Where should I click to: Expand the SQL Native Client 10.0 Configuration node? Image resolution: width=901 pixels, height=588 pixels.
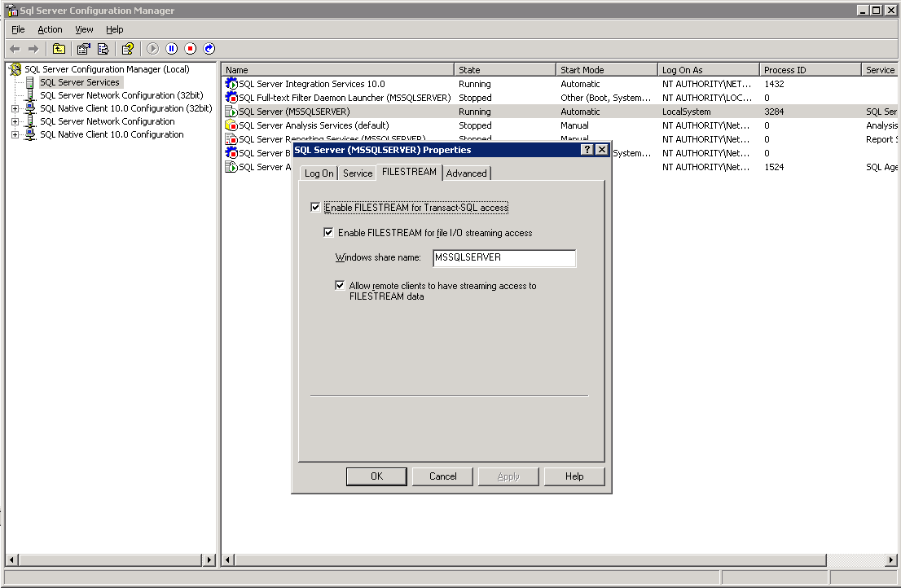[x=15, y=135]
